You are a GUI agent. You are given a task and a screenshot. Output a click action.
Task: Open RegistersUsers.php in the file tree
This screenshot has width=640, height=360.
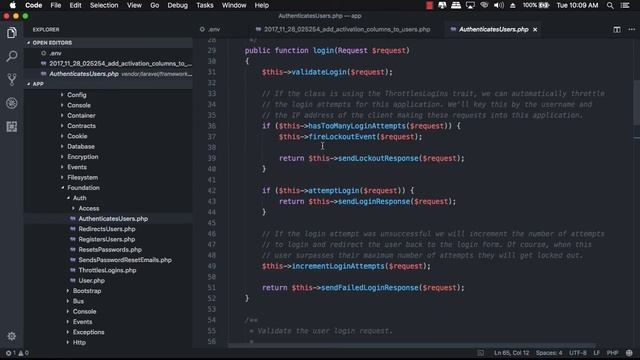coord(107,239)
